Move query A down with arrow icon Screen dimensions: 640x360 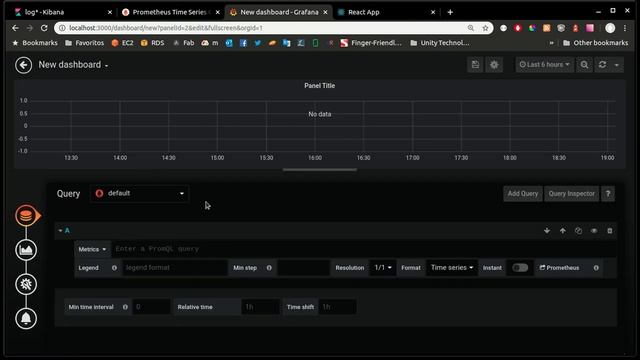tap(547, 231)
